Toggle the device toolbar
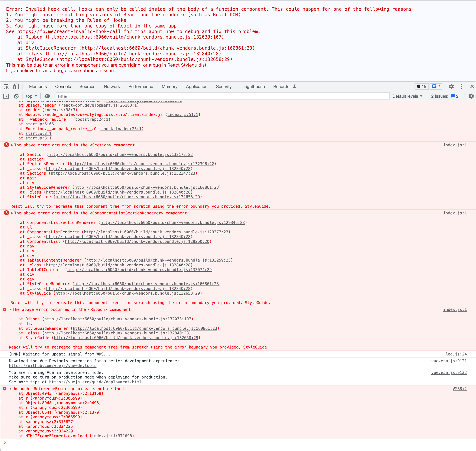The height and width of the screenshot is (451, 476). (x=16, y=87)
